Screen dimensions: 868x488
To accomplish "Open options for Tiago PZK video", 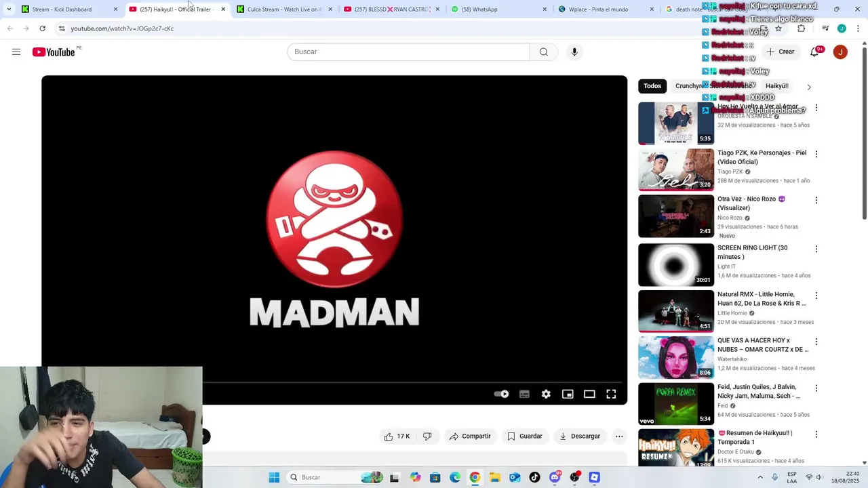I will coord(816,154).
